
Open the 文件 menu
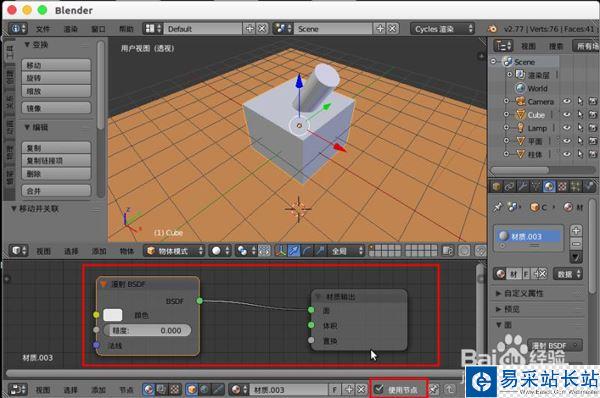pyautogui.click(x=43, y=29)
